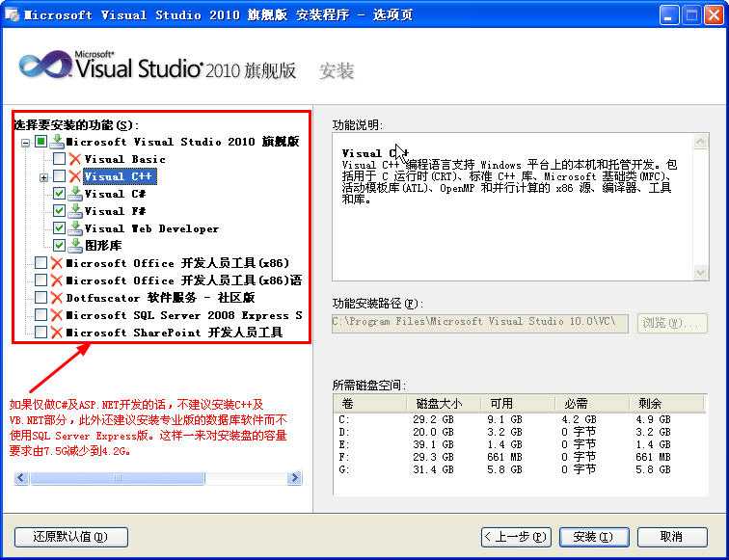The image size is (729, 560).
Task: Click red X icon beside Office 开发人员工具(x86)
Action: [57, 263]
